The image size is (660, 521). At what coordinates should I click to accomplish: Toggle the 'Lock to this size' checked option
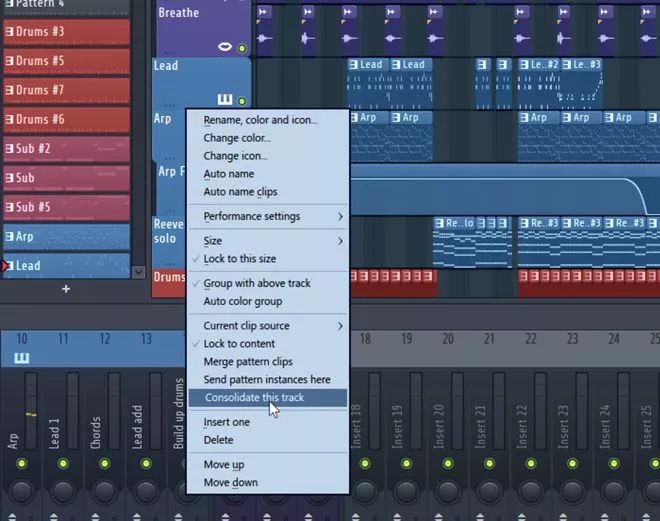[x=239, y=259]
